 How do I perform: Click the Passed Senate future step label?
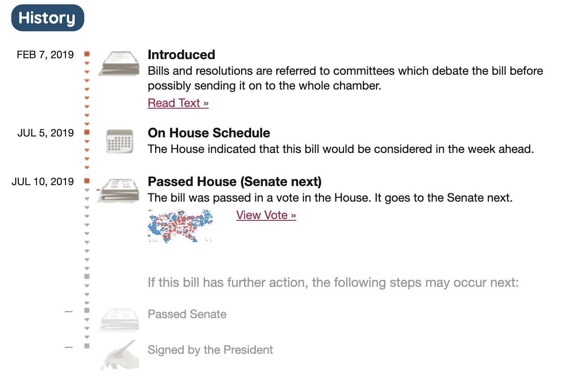[187, 314]
